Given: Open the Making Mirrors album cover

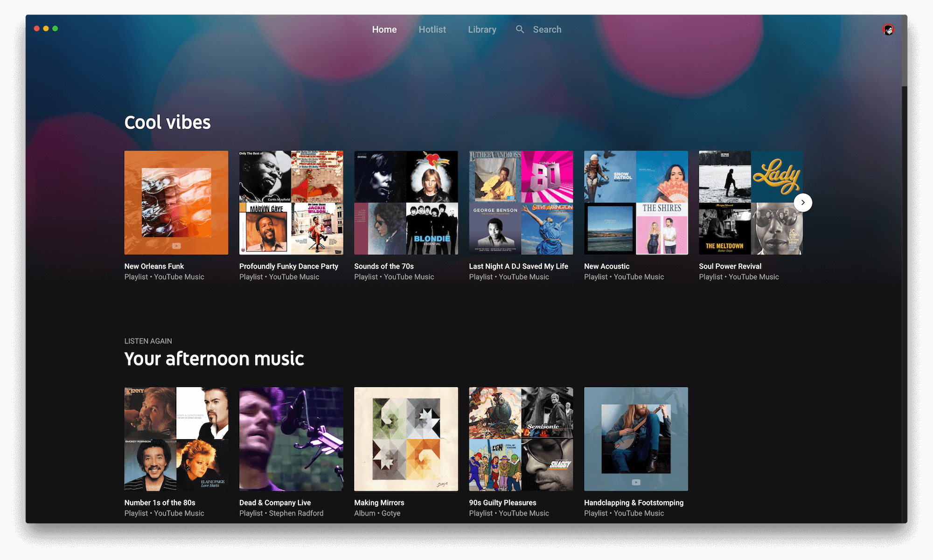Looking at the screenshot, I should [x=405, y=439].
